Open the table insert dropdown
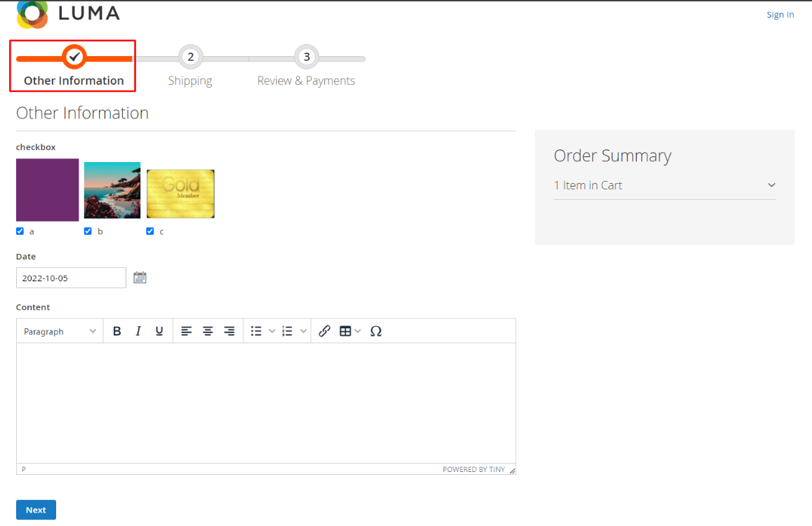Viewport: 812px width, 526px height. (x=350, y=331)
